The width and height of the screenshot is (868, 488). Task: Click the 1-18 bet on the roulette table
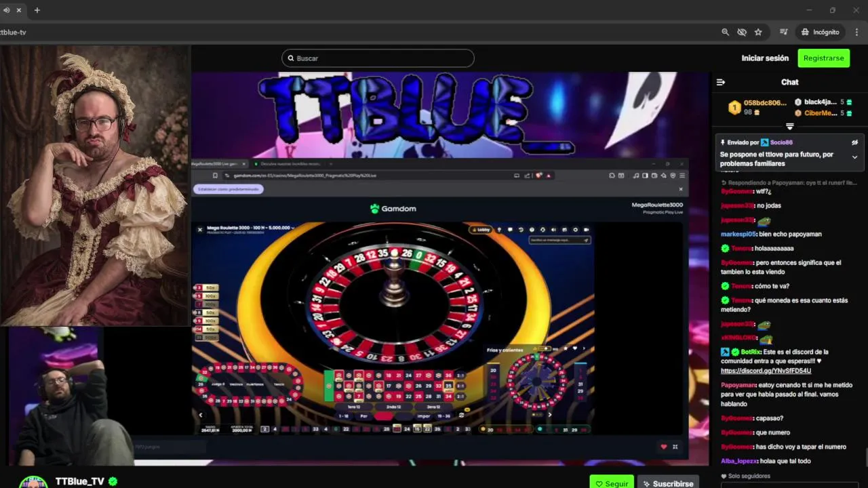click(x=344, y=416)
